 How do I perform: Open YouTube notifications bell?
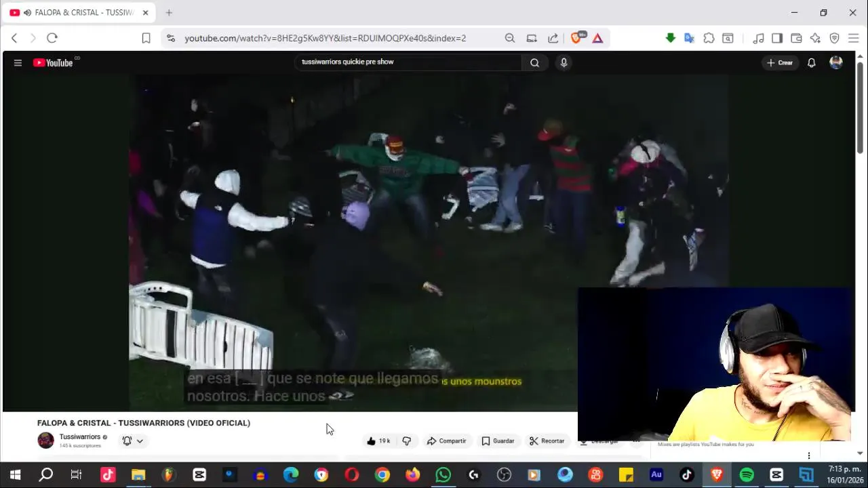pos(811,62)
